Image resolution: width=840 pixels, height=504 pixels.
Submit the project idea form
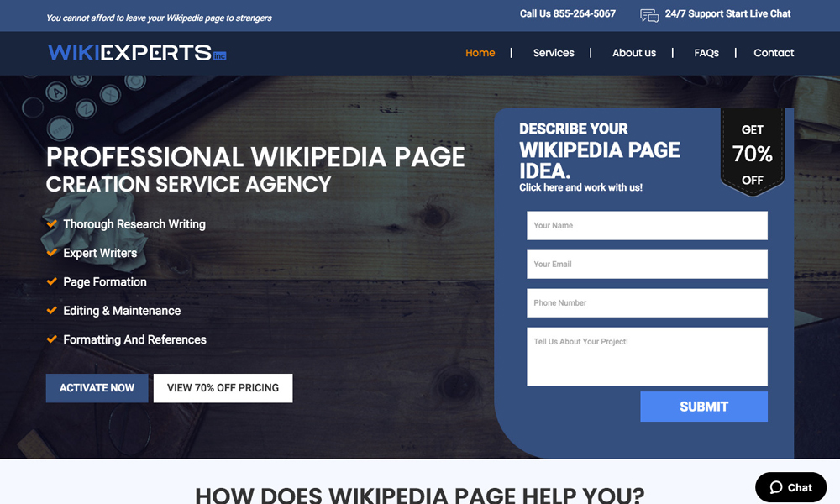point(703,407)
